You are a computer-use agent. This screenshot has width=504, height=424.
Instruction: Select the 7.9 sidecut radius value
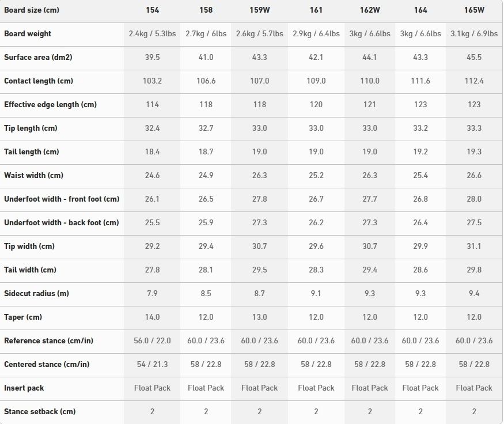pos(152,294)
